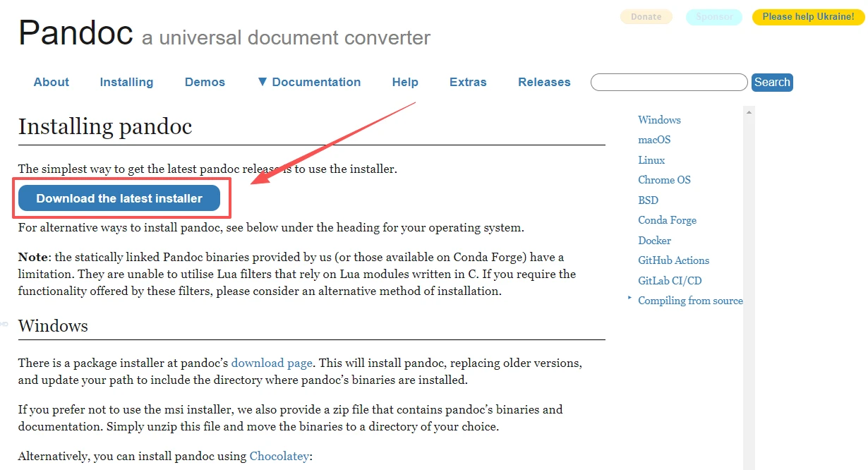Open the Help navigation item
868x470 pixels.
[x=405, y=82]
